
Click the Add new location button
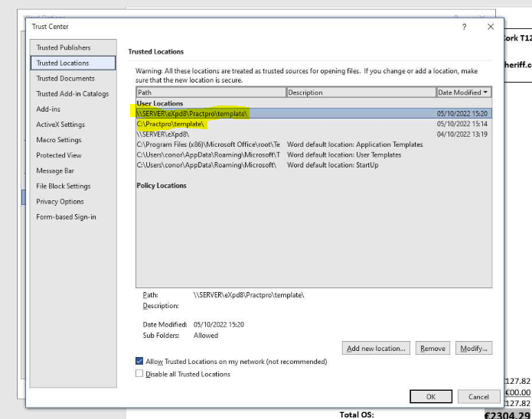click(x=376, y=348)
